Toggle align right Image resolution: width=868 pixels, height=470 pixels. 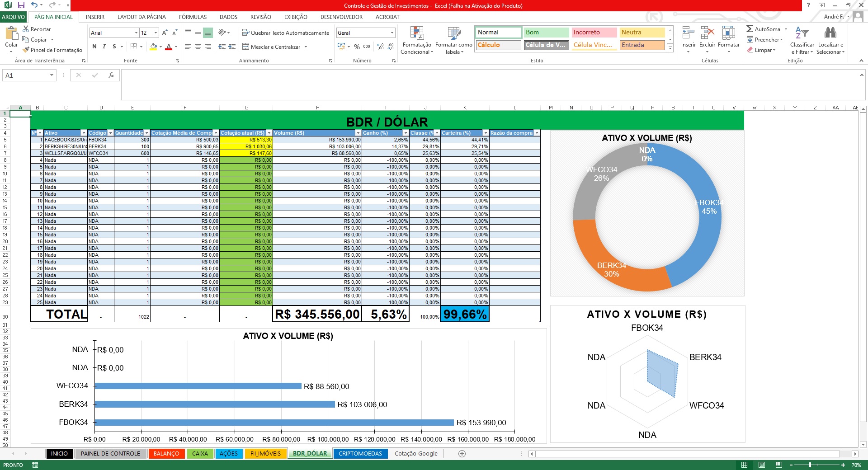pyautogui.click(x=208, y=47)
